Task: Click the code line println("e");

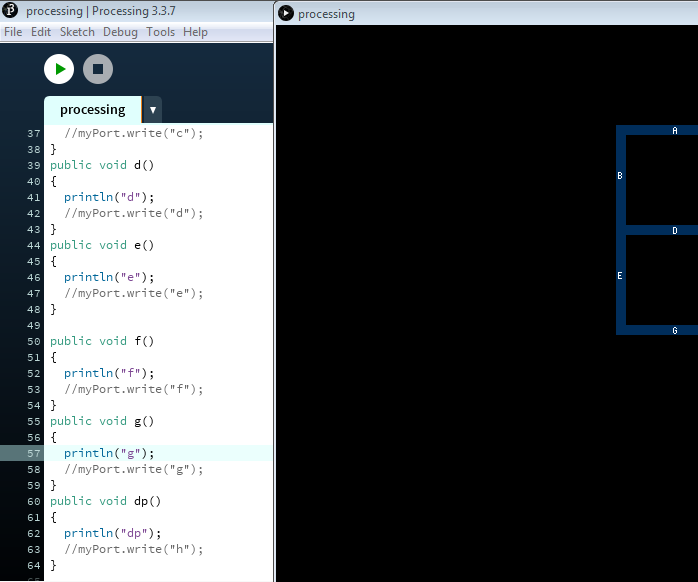Action: (x=109, y=277)
